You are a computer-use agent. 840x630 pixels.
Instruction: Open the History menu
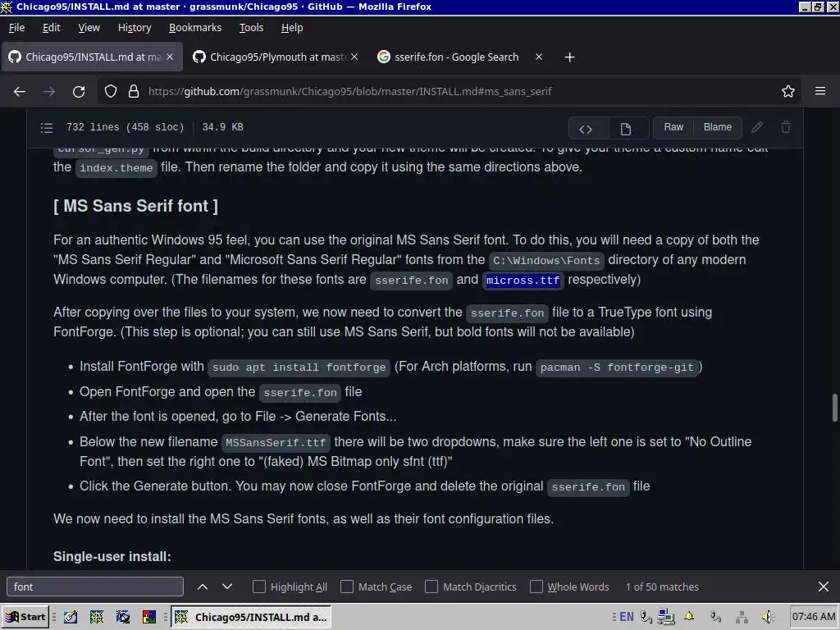pyautogui.click(x=135, y=27)
